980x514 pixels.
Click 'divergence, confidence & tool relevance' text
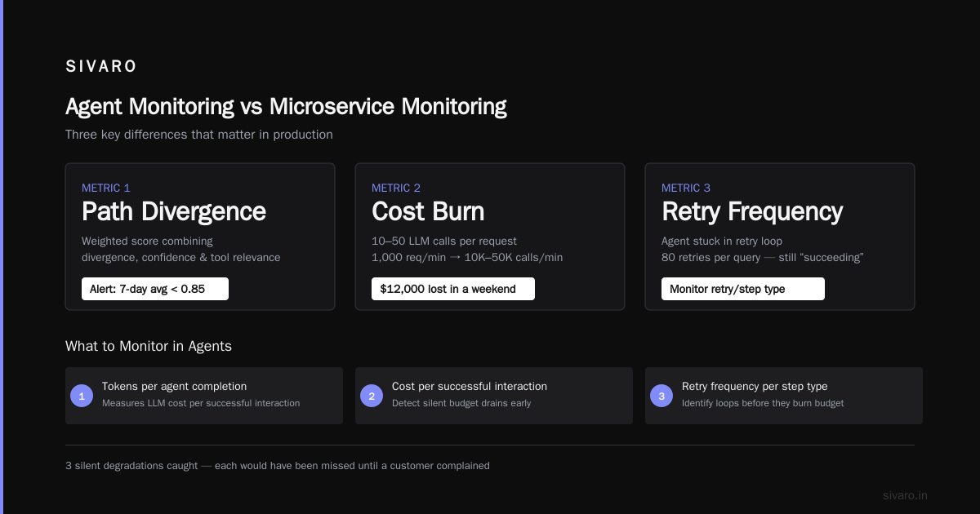click(180, 258)
